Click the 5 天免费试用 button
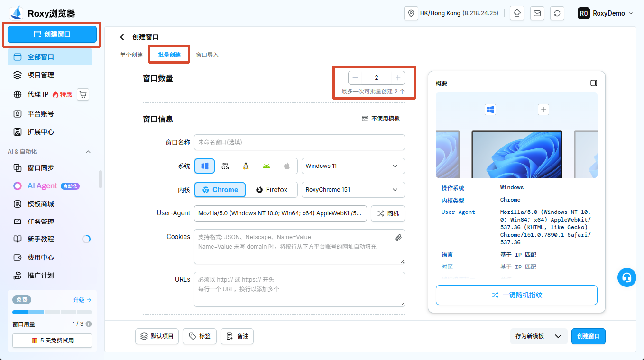The width and height of the screenshot is (644, 360). (52, 341)
